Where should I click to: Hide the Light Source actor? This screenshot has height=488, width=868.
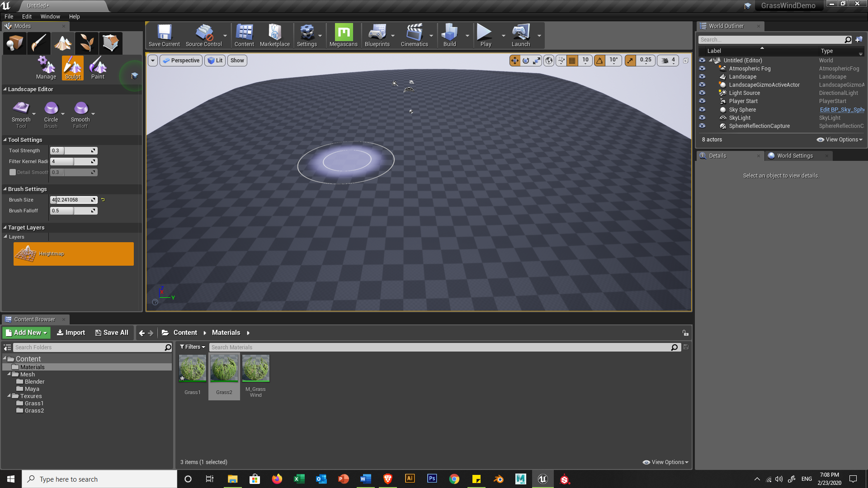702,93
